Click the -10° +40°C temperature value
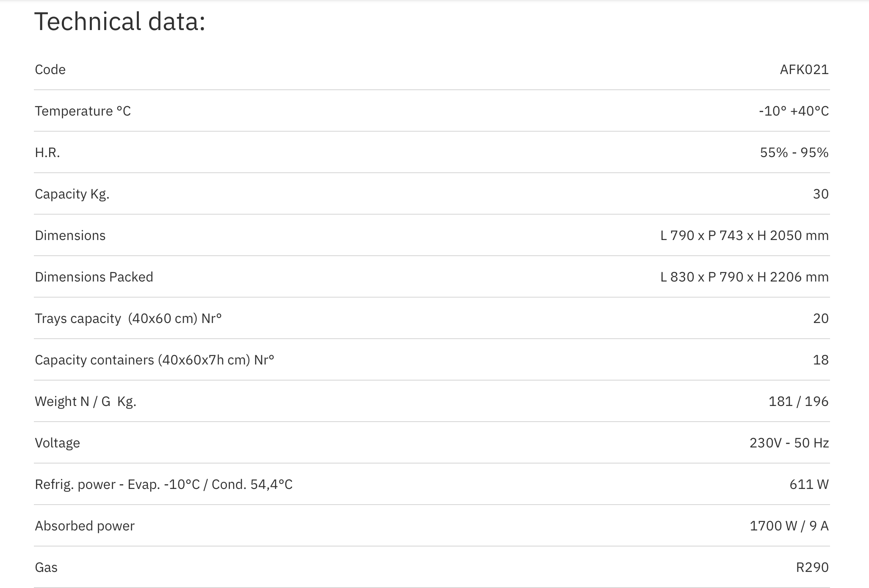Screen dimensions: 869x588 point(794,111)
